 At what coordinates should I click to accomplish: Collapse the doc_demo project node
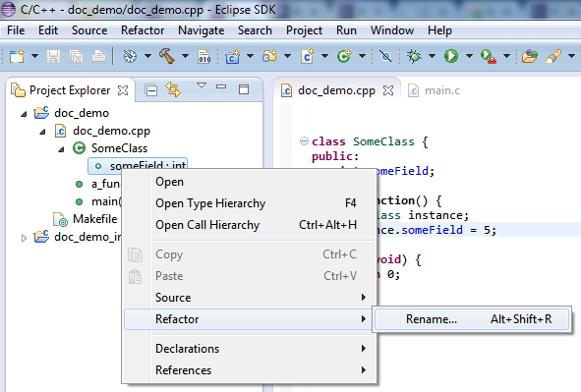(24, 114)
